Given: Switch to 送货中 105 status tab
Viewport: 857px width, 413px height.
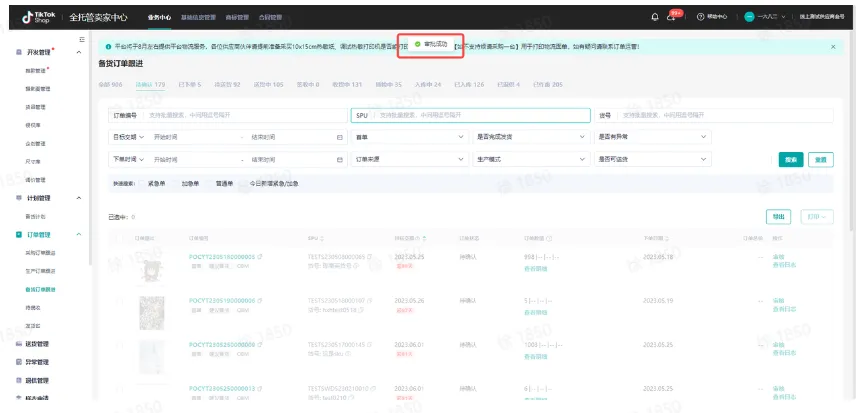Looking at the screenshot, I should click(268, 85).
